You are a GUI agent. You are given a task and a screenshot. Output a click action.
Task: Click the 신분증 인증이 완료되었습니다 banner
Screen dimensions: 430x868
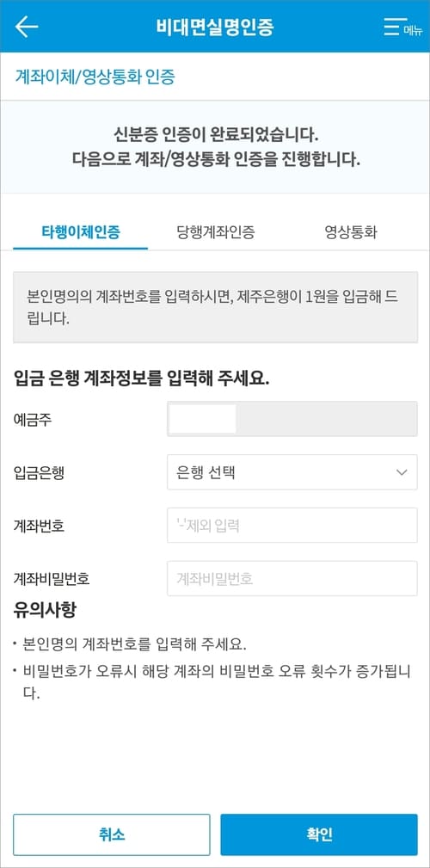215,147
